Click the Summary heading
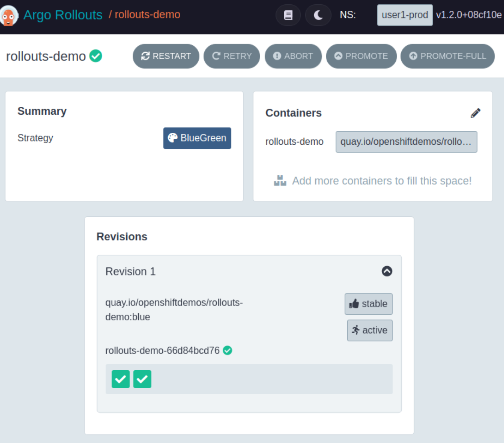Image resolution: width=504 pixels, height=443 pixels. click(x=42, y=111)
